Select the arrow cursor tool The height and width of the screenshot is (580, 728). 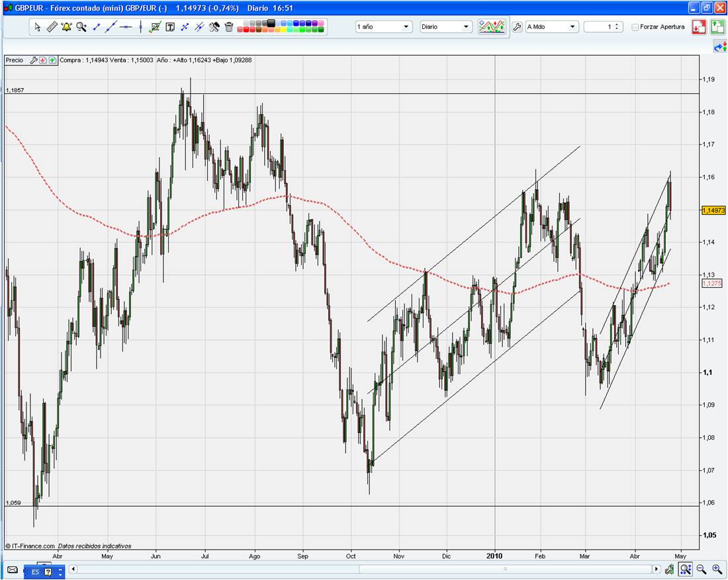[37, 27]
